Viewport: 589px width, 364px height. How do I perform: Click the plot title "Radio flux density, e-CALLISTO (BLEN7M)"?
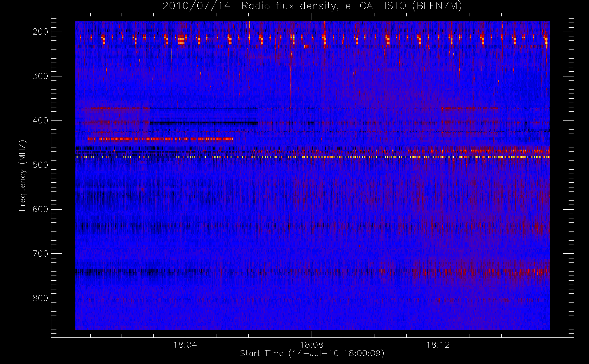[352, 6]
